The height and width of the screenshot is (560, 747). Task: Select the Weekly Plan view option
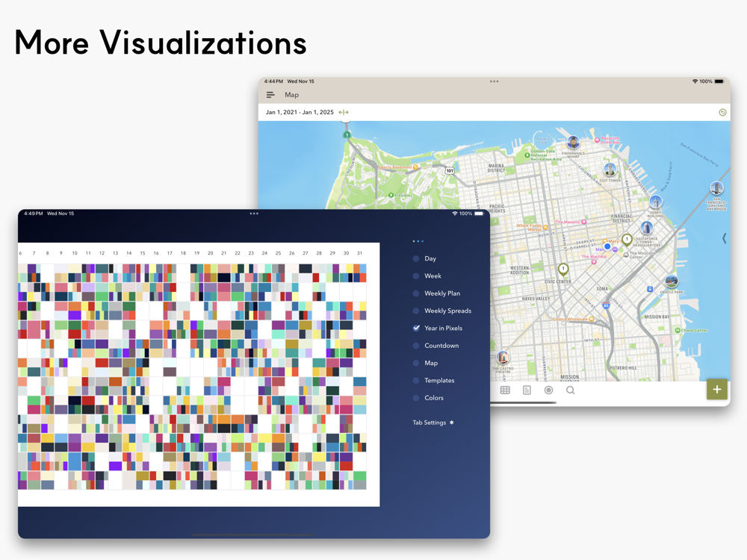click(x=436, y=293)
